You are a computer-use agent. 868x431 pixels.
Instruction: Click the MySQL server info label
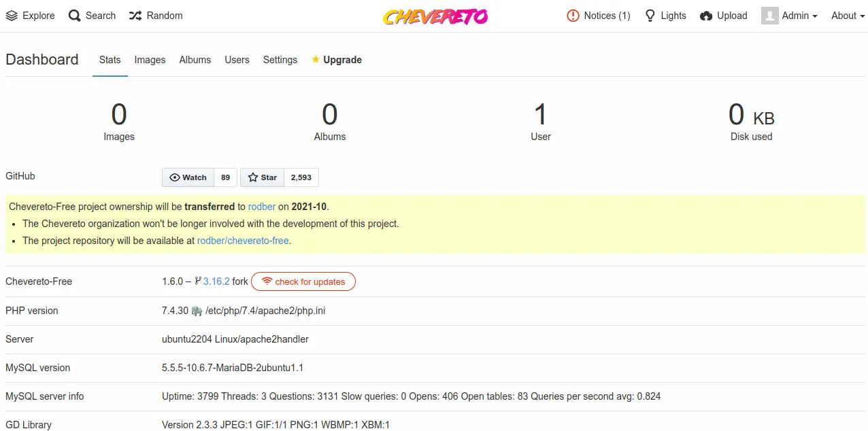(45, 396)
